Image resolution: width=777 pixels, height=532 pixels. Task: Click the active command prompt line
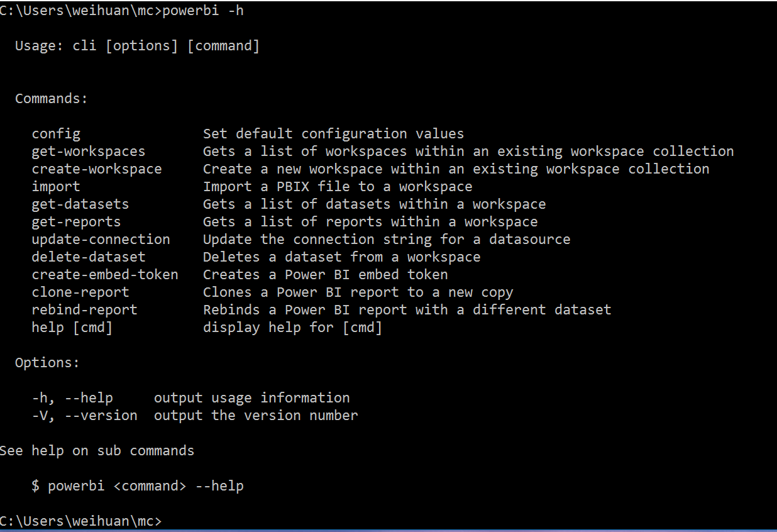tap(82, 521)
